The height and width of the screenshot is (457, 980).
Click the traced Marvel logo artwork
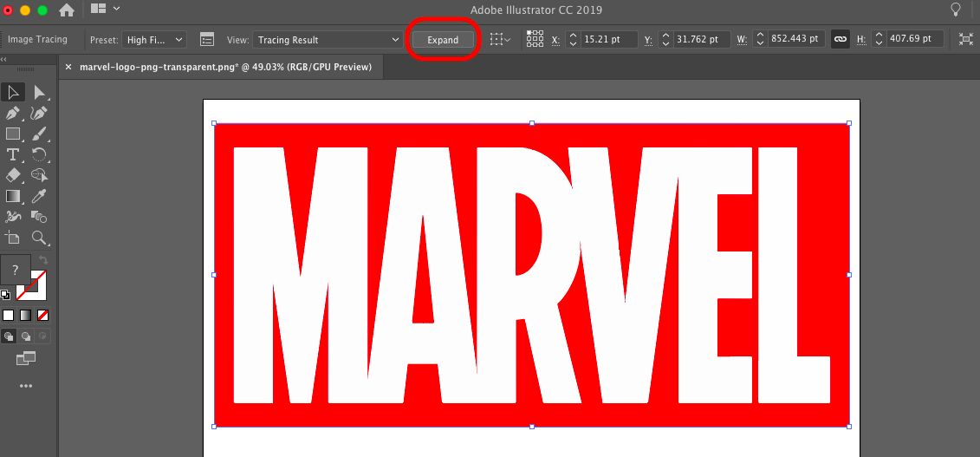(x=532, y=275)
